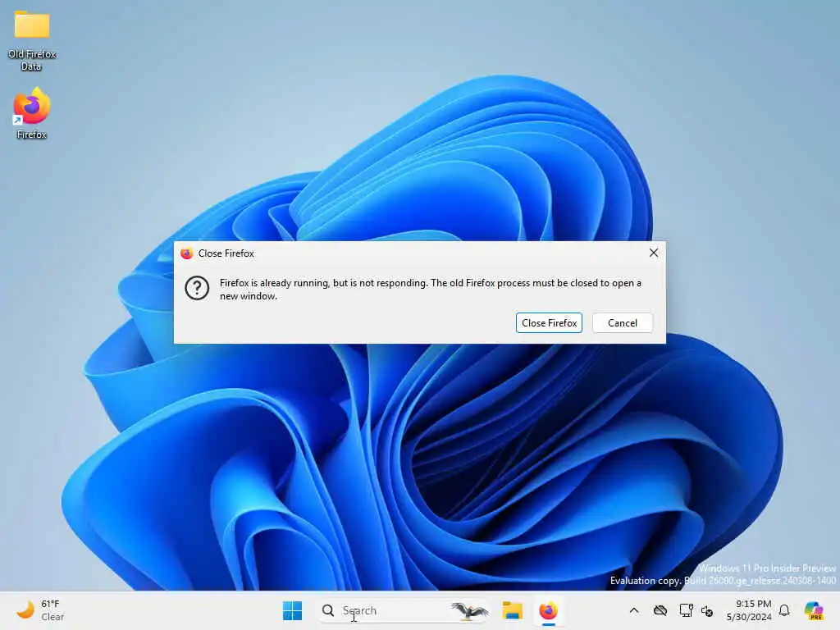Click the muted volume tray icon
This screenshot has height=630, width=840.
(707, 610)
